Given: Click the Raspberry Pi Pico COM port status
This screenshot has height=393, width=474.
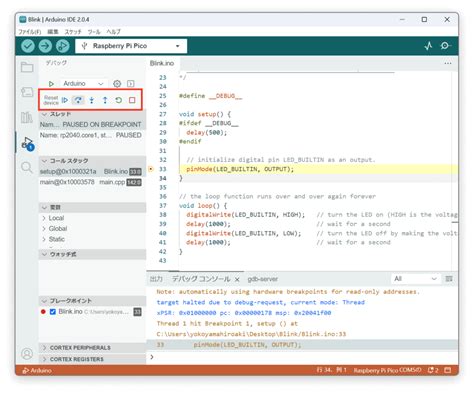Looking at the screenshot, I should [387, 370].
